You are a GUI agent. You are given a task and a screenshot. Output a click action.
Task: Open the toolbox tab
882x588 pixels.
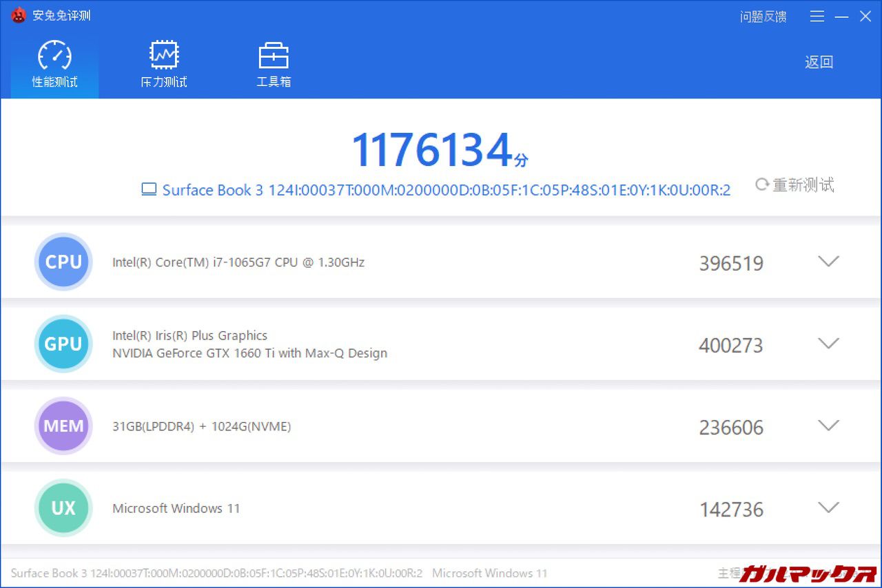click(274, 64)
